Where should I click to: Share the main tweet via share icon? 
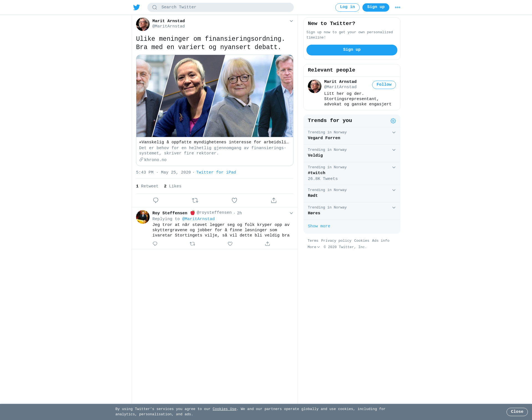(x=274, y=200)
